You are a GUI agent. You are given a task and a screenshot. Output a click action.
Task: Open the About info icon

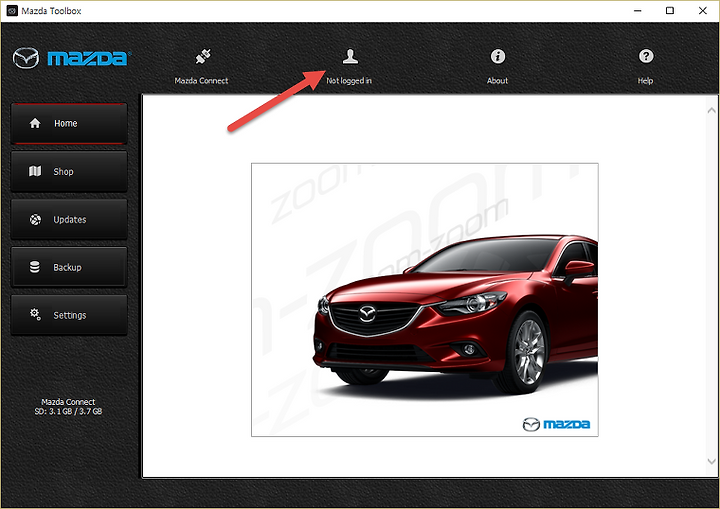point(498,56)
